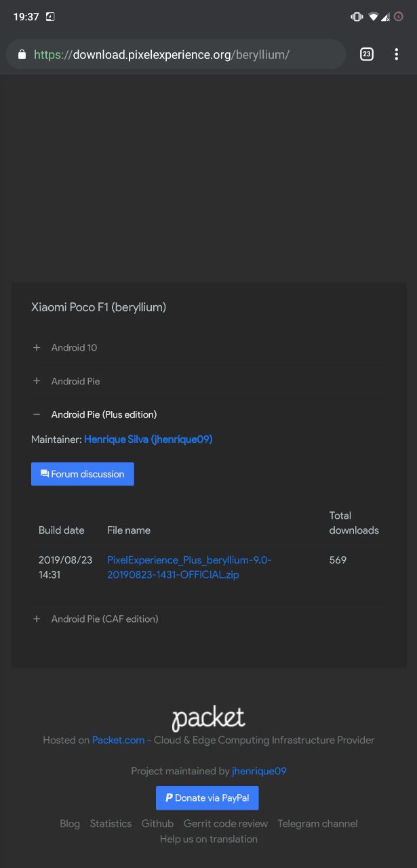Open the Telegram channel footer link
Screen dimensions: 417x868
point(317,823)
